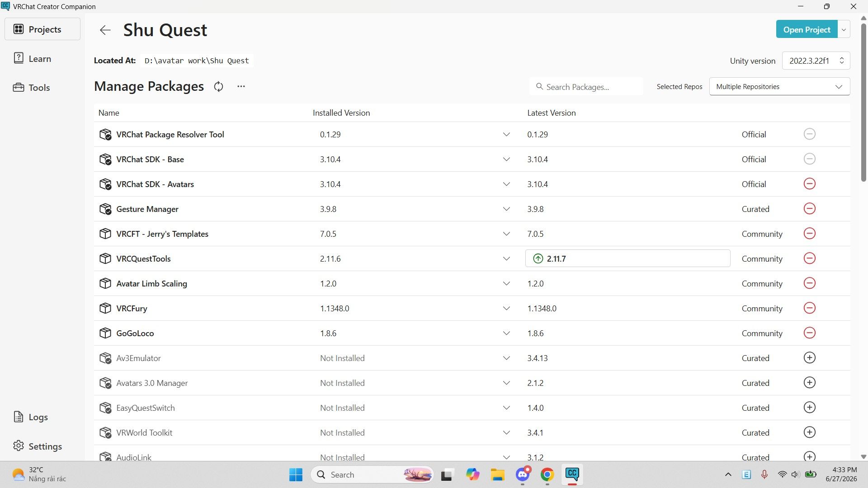Click the Gesture Manager package icon
The image size is (868, 488).
tap(105, 209)
